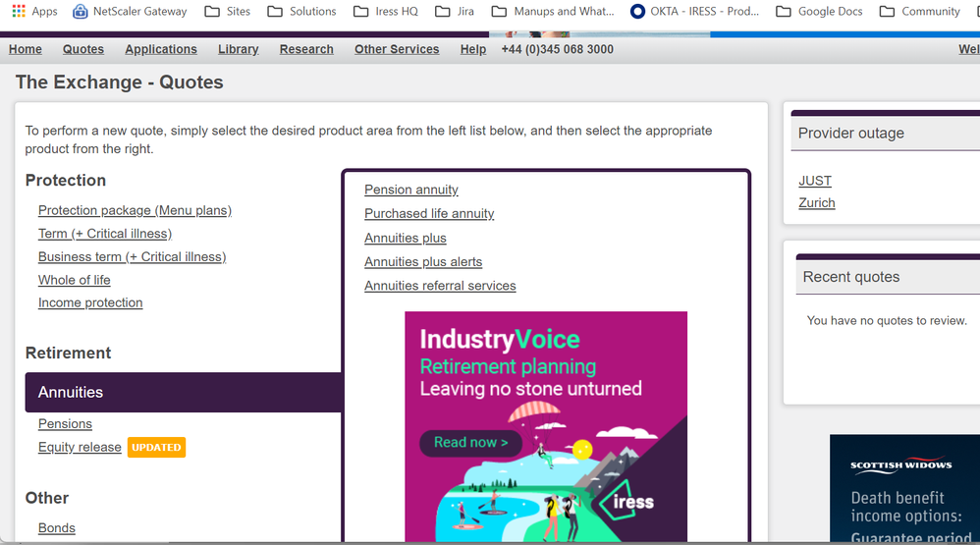Image resolution: width=980 pixels, height=545 pixels.
Task: Click Read now on IndustryVoice banner
Action: coord(470,443)
